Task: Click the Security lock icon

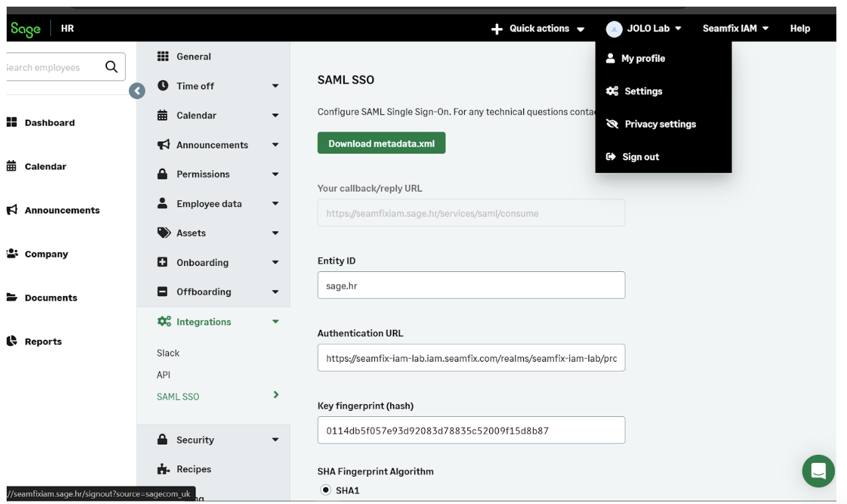Action: (x=162, y=440)
